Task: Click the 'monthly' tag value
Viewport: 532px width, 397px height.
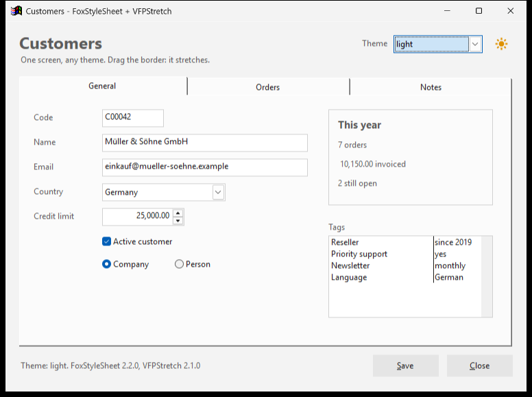Action: pyautogui.click(x=450, y=265)
